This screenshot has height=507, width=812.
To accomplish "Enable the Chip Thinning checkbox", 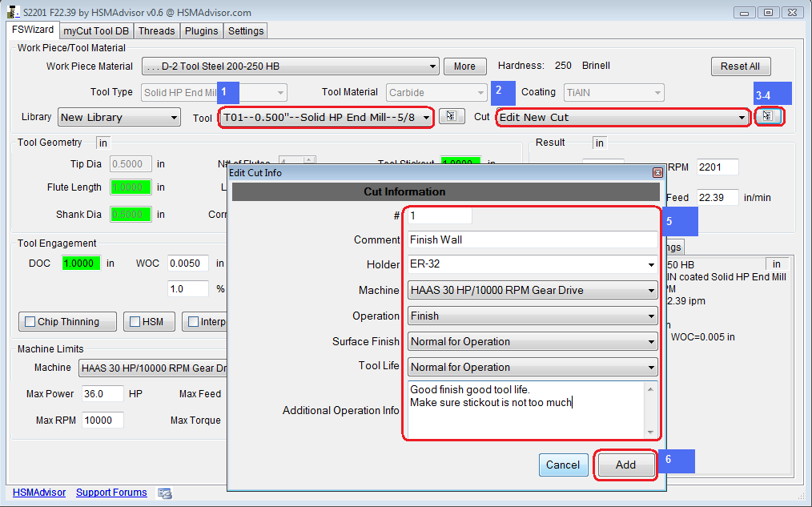I will point(31,322).
